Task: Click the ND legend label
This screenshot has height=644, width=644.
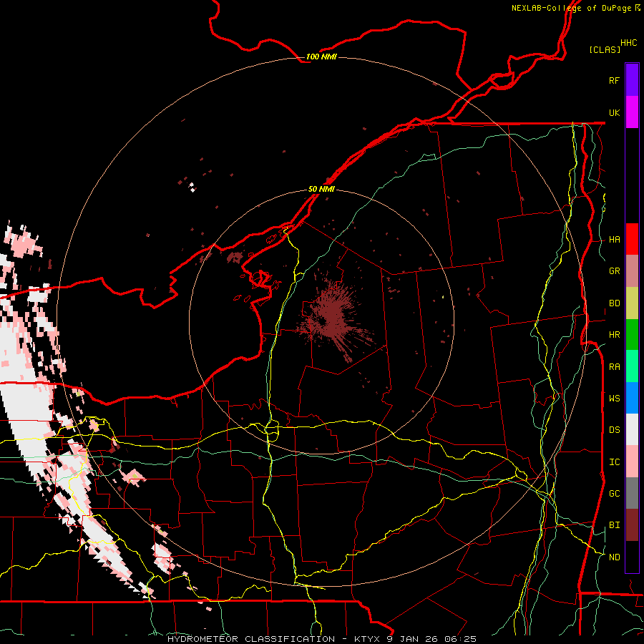Action: 614,557
